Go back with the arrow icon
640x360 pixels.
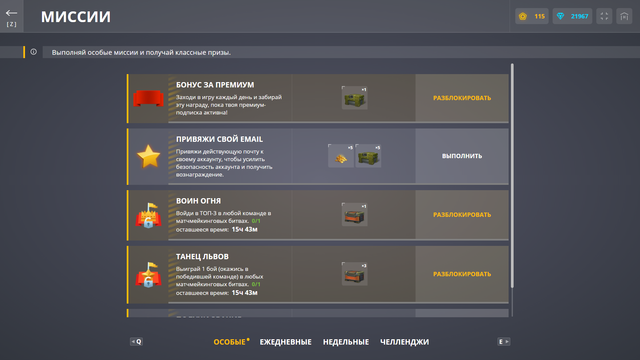pos(11,13)
